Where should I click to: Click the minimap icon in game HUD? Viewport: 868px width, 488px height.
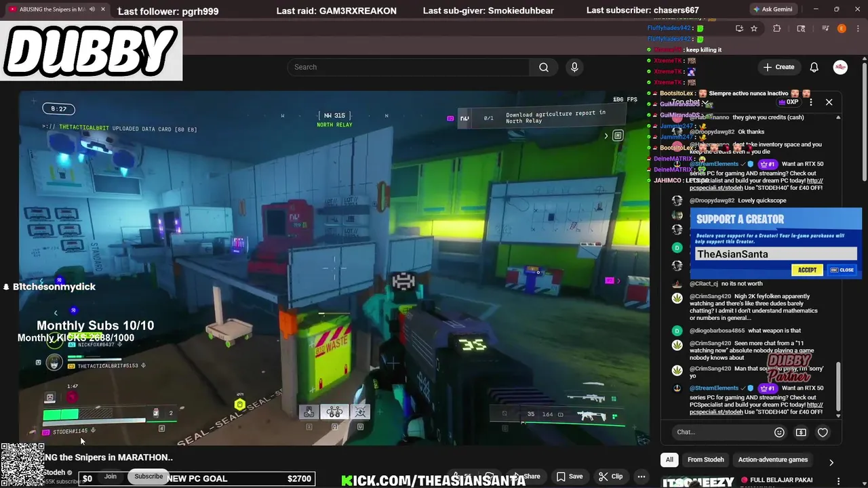[x=617, y=136]
